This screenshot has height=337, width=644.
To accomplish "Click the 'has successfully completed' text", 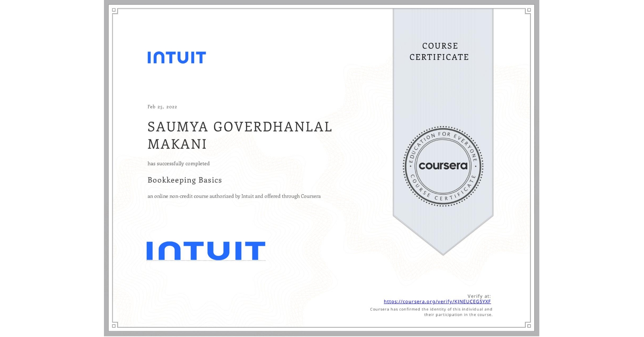I will [x=178, y=164].
